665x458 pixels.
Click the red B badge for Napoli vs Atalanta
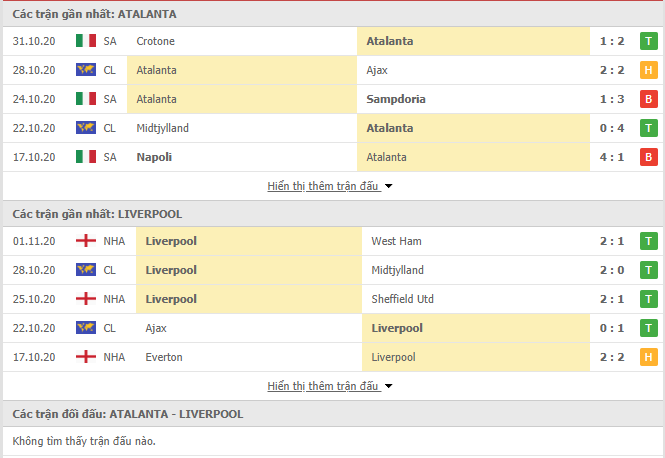648,157
